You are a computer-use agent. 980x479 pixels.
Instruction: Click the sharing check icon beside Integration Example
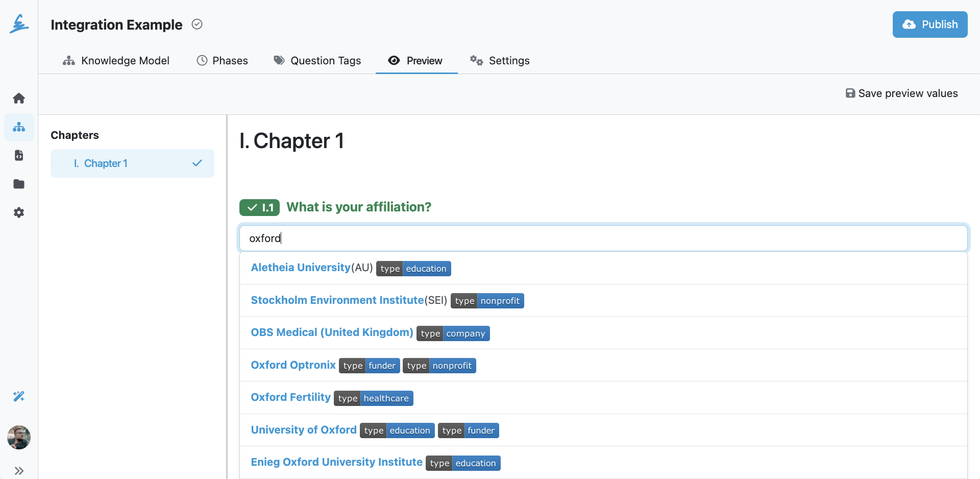(197, 24)
